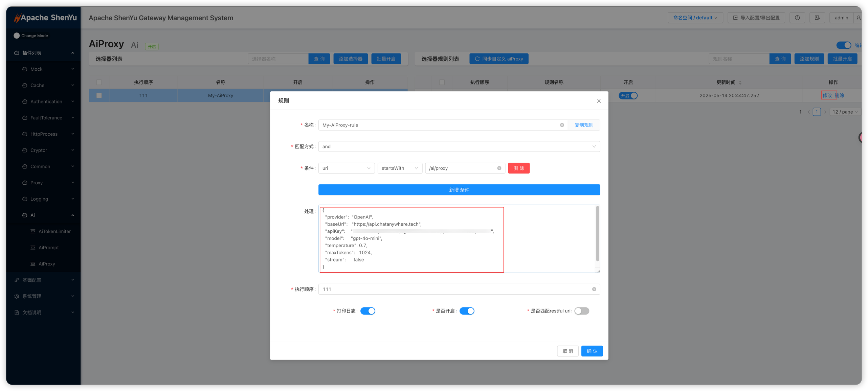Check the box for selector row 111
Image resolution: width=868 pixels, height=391 pixels.
(x=99, y=95)
